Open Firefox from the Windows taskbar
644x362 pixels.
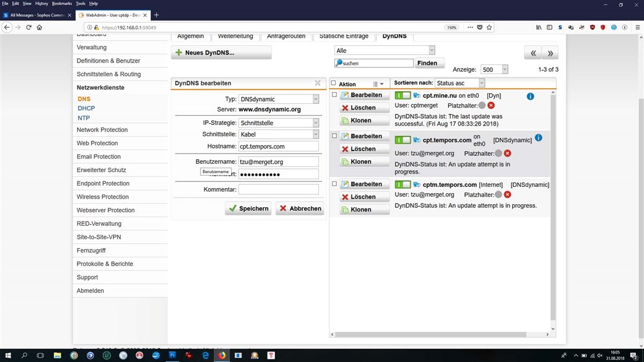[x=222, y=356]
